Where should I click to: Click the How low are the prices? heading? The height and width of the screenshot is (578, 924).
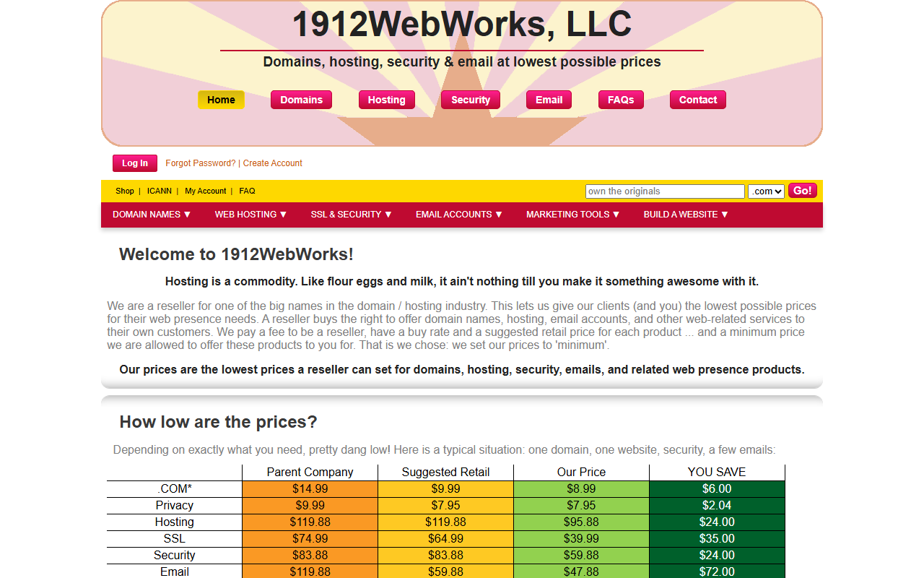(218, 422)
